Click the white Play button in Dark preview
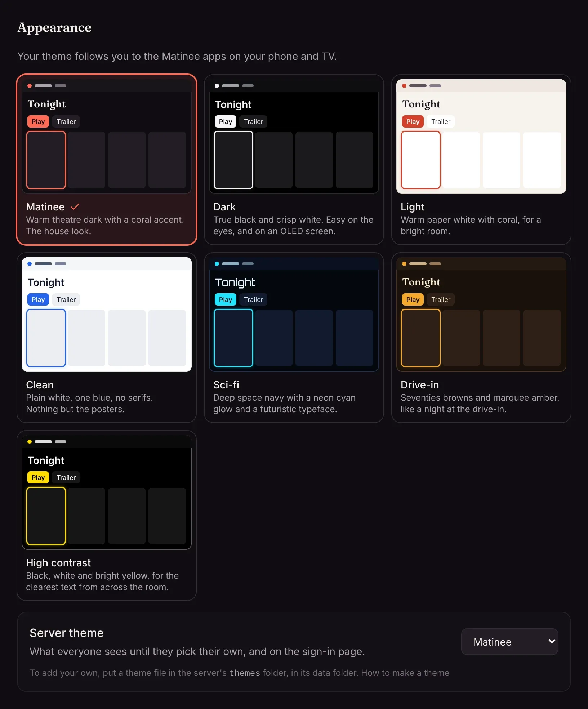 pyautogui.click(x=226, y=121)
